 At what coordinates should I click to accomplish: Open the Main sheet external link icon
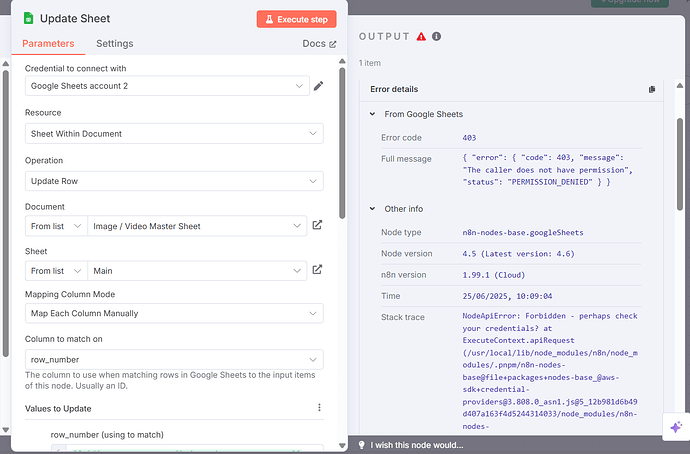[317, 270]
